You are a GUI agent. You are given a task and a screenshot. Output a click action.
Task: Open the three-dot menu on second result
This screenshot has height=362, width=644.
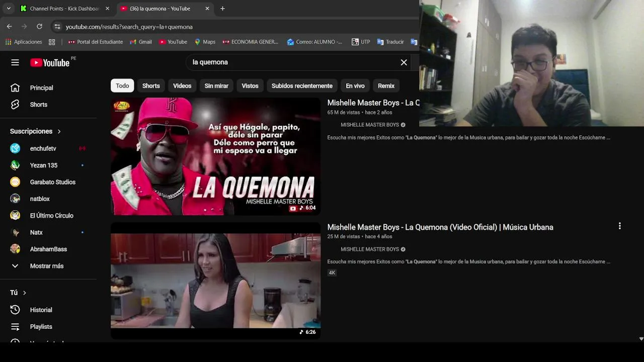coord(619,226)
